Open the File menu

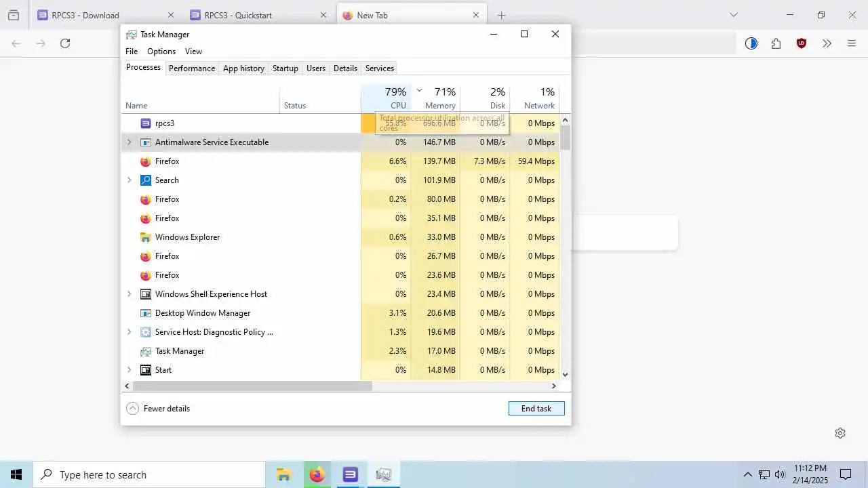pos(132,52)
